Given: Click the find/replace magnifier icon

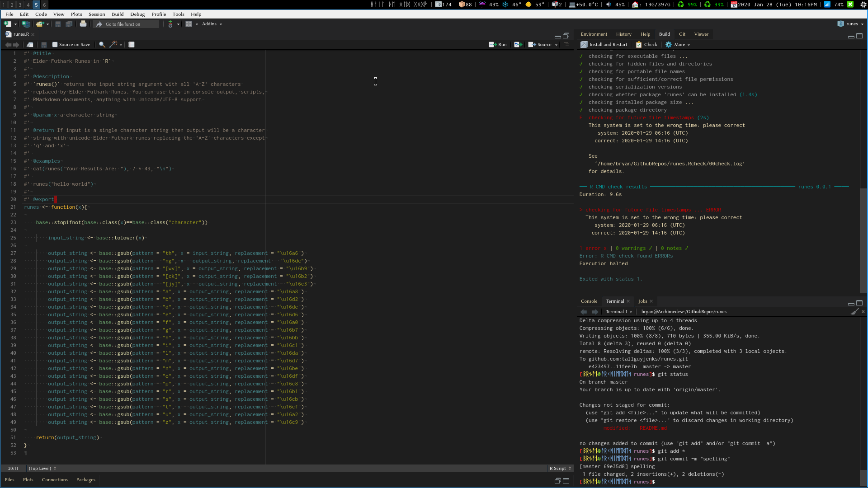Looking at the screenshot, I should click(102, 45).
